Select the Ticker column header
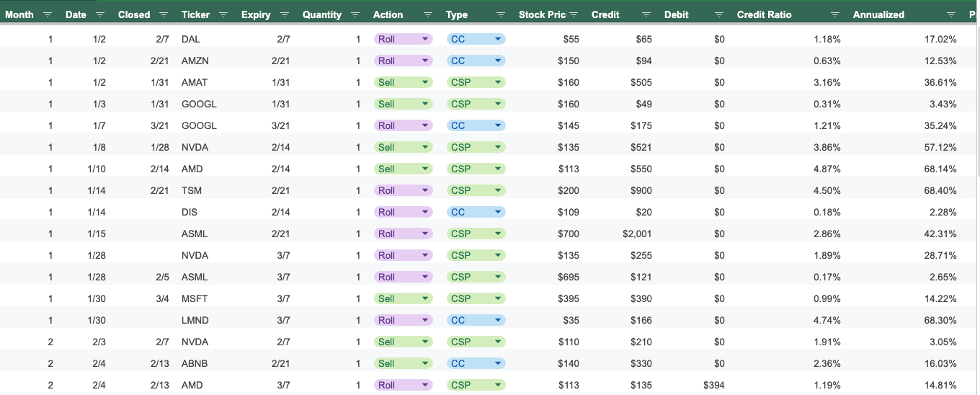The width and height of the screenshot is (980, 395). coord(195,14)
